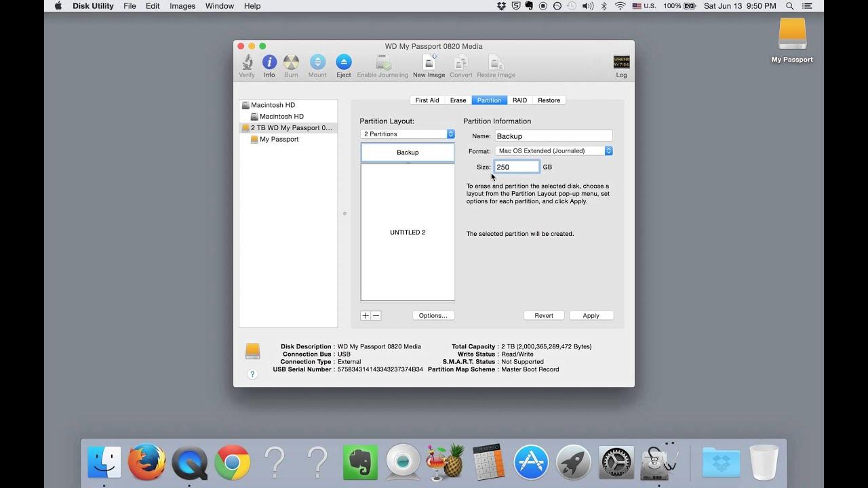The image size is (868, 488).
Task: Open the Help menu
Action: pos(252,6)
